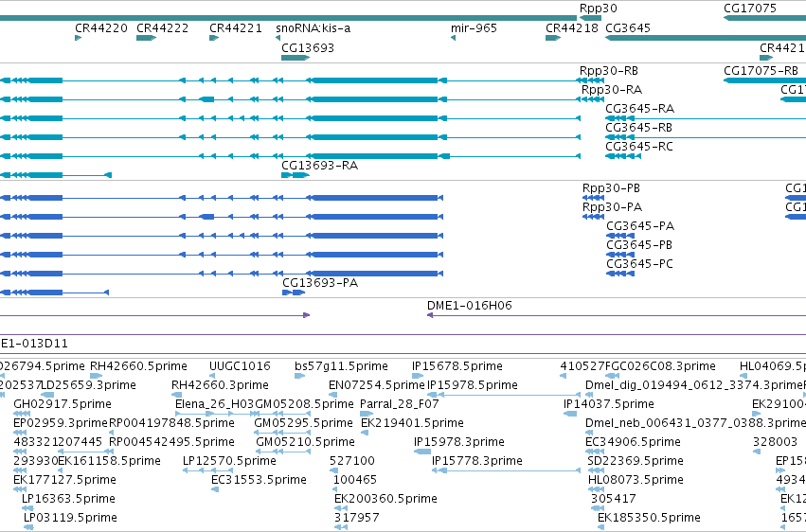Open the IP15778.3prime EST label
This screenshot has width=806, height=532.
click(477, 462)
